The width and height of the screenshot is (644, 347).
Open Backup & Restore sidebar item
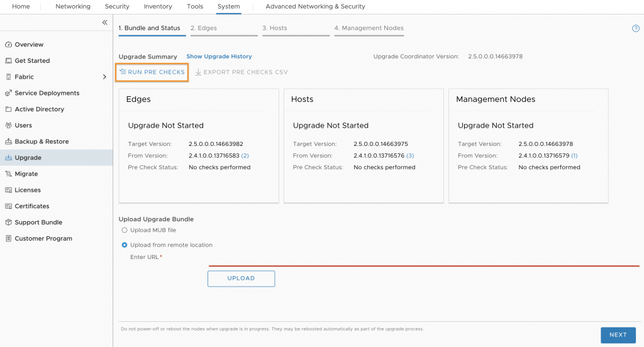tap(42, 141)
